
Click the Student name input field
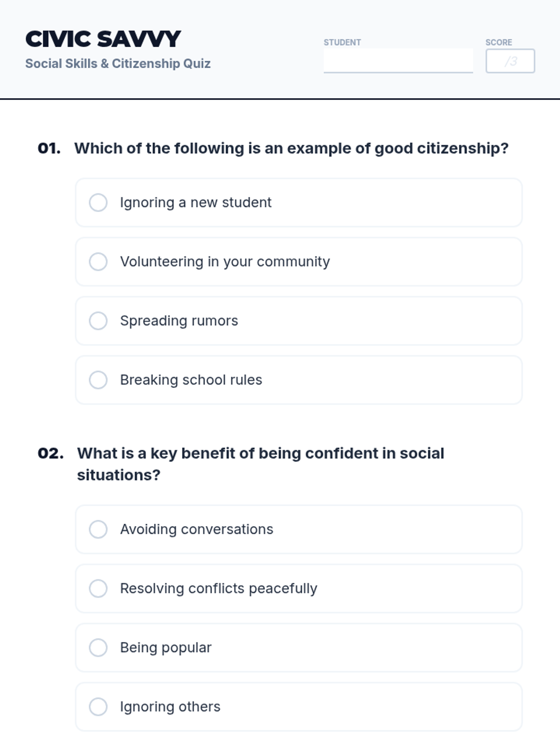point(398,61)
